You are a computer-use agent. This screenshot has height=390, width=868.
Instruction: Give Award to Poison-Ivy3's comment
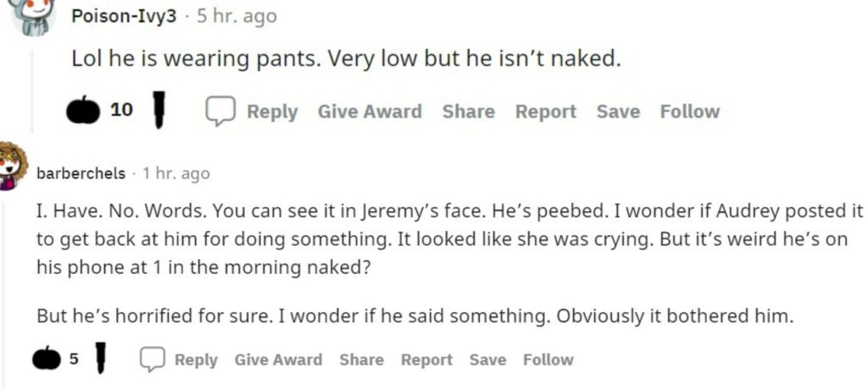(x=370, y=111)
